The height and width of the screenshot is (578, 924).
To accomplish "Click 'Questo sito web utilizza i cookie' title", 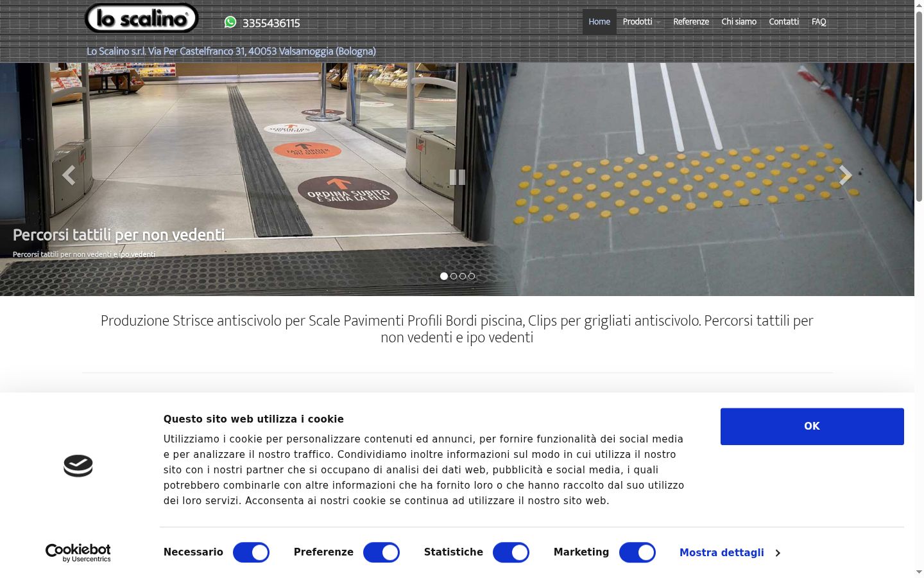I will pos(253,419).
